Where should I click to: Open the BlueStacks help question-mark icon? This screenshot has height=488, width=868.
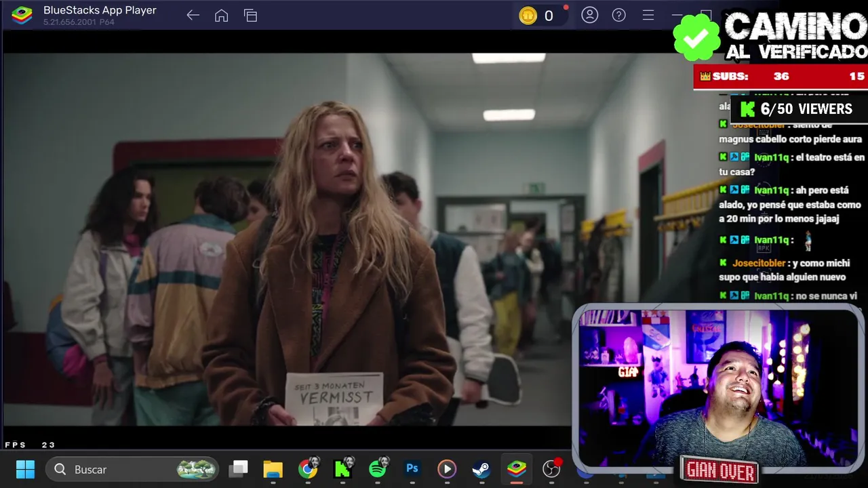(x=619, y=15)
